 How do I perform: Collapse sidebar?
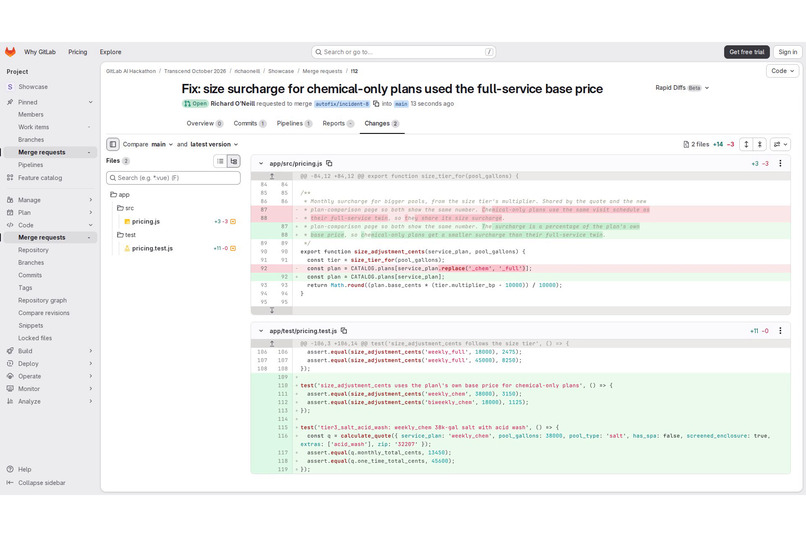(36, 483)
